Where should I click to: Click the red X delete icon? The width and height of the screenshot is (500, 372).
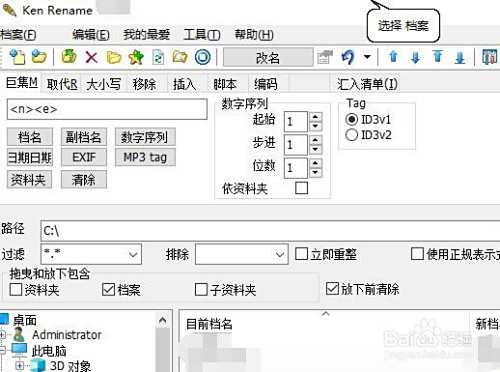[x=91, y=57]
